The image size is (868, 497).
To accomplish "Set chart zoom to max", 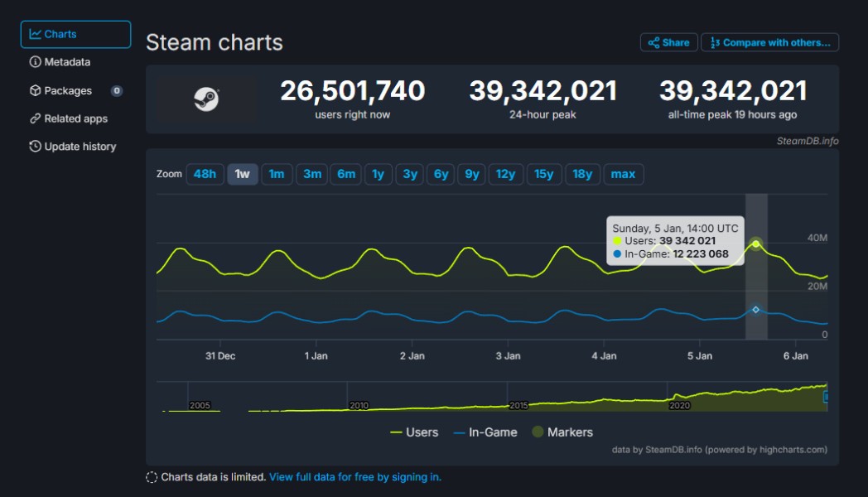I will point(623,174).
